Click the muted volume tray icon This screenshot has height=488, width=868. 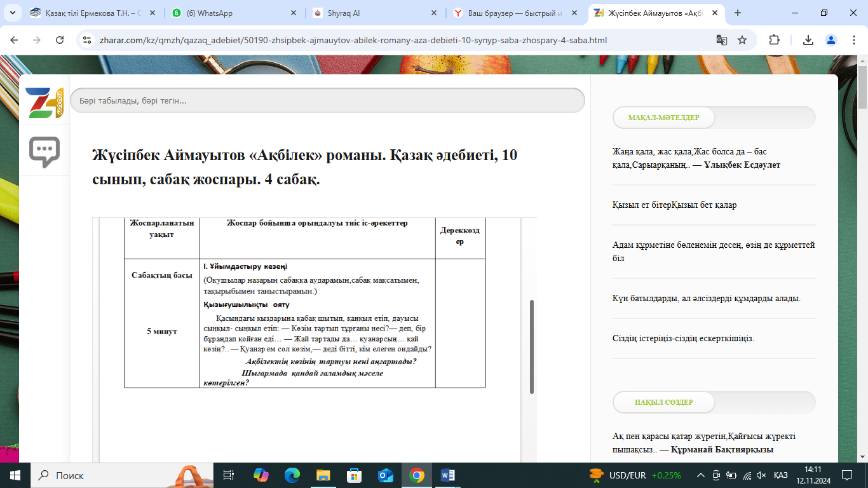[x=761, y=475]
